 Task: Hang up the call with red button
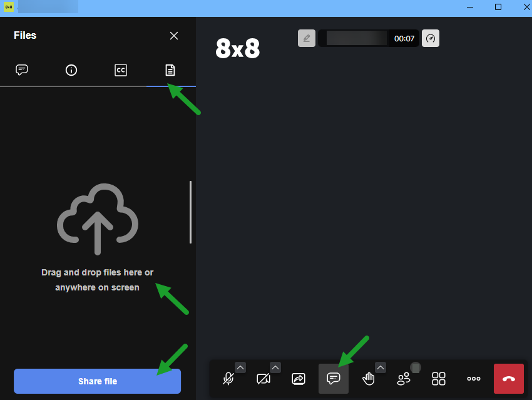coord(509,379)
